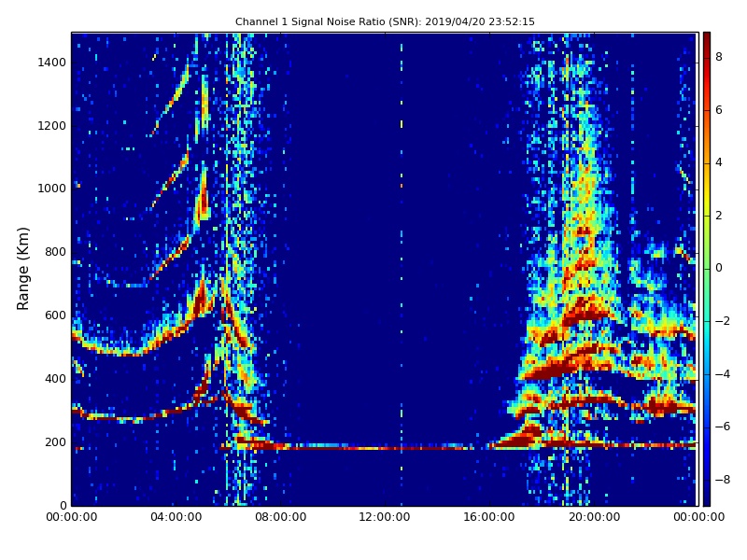This screenshot has width=747, height=560.
Task: Click the 'Range (Km)' y-axis label
Action: (22, 269)
